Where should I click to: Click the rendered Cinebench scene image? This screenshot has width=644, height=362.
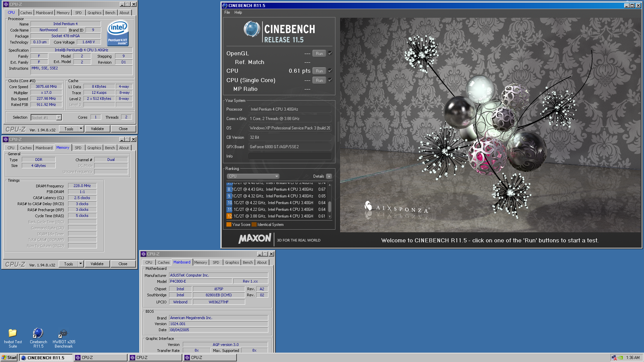click(x=490, y=125)
